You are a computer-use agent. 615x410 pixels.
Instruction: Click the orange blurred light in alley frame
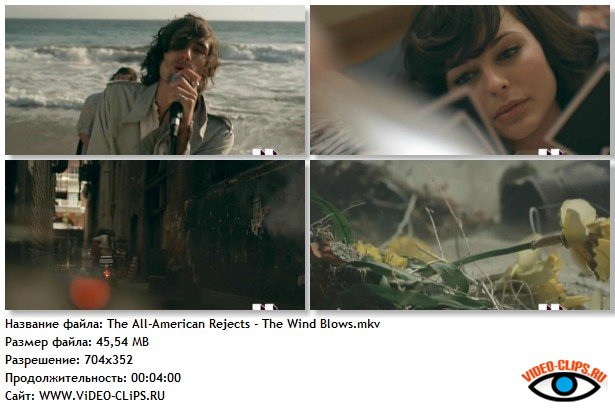click(90, 292)
